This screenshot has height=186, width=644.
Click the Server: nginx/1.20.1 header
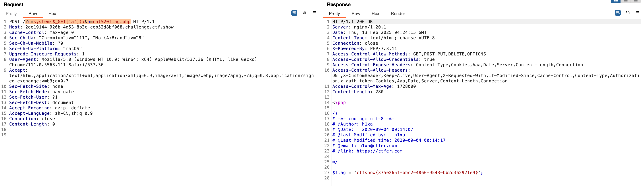(x=359, y=27)
